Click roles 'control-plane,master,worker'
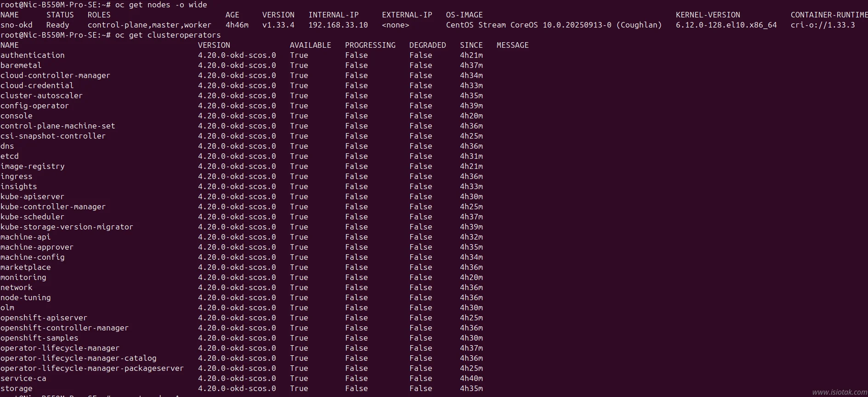The width and height of the screenshot is (868, 397). coord(149,25)
